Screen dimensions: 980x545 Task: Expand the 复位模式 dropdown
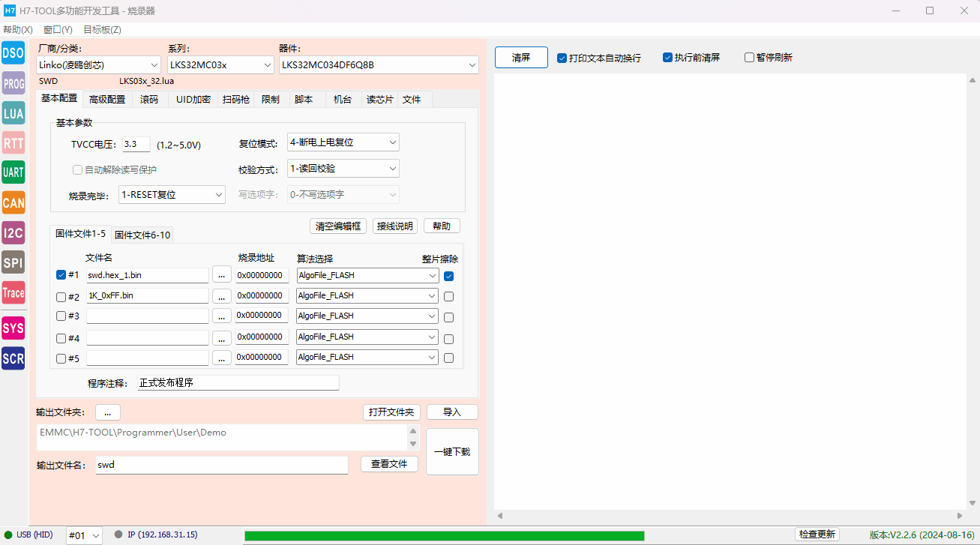(x=343, y=142)
